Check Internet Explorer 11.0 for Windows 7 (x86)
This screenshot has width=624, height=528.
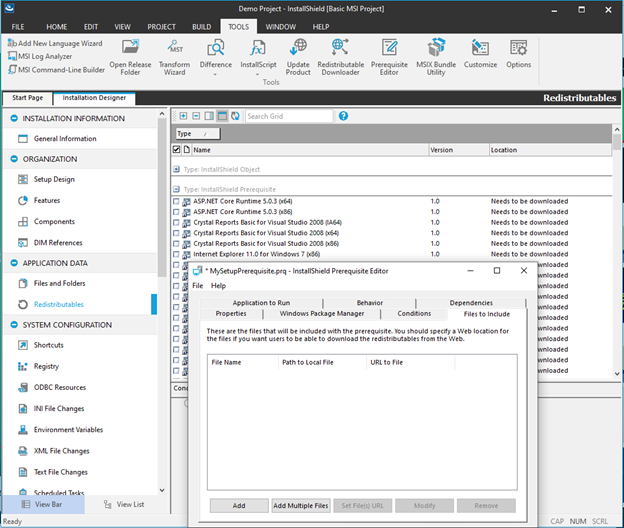(x=176, y=254)
